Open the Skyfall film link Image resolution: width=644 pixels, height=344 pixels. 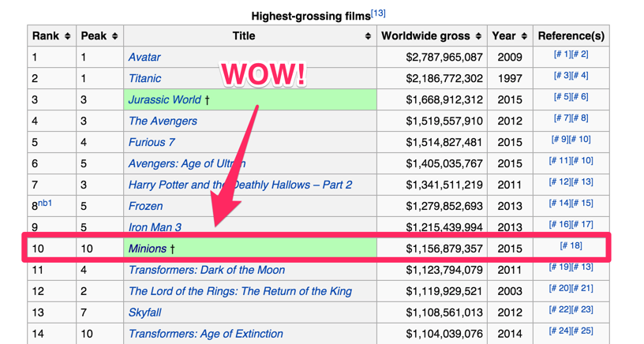click(x=144, y=312)
